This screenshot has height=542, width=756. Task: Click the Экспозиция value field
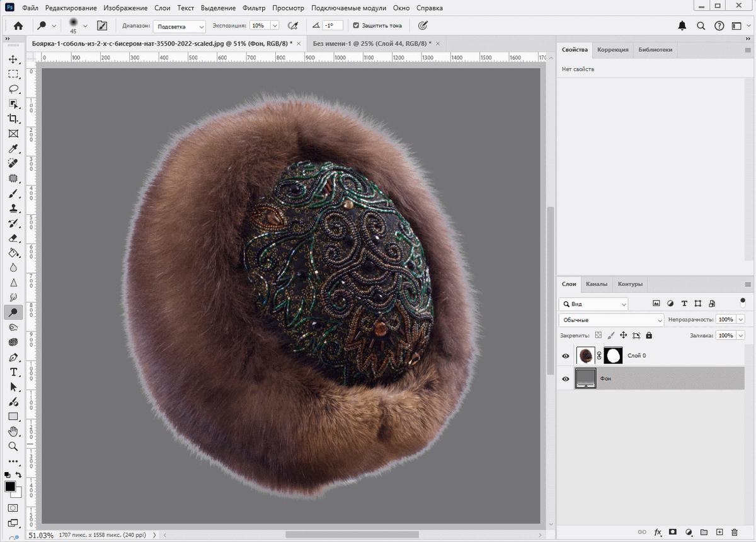(x=258, y=26)
